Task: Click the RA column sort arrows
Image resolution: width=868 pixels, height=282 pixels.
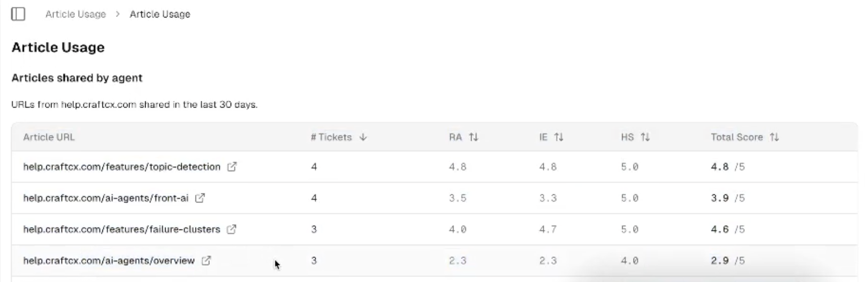Action: point(473,137)
